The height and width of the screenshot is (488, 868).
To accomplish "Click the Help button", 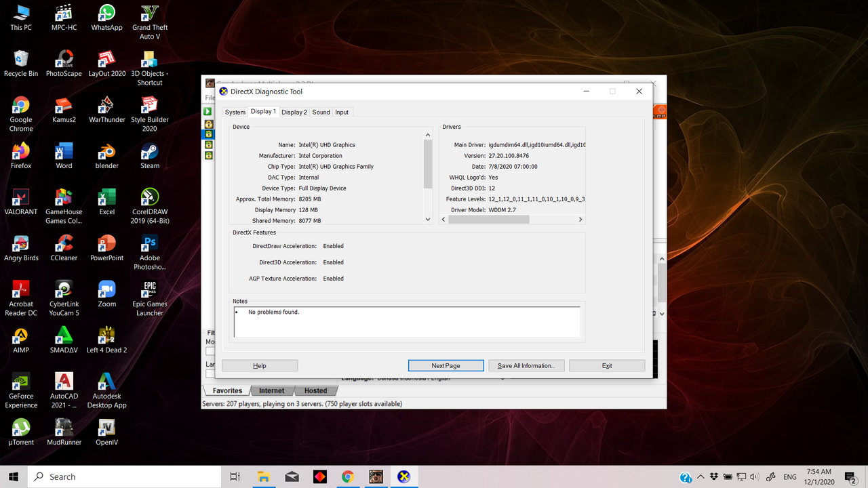I will point(260,365).
